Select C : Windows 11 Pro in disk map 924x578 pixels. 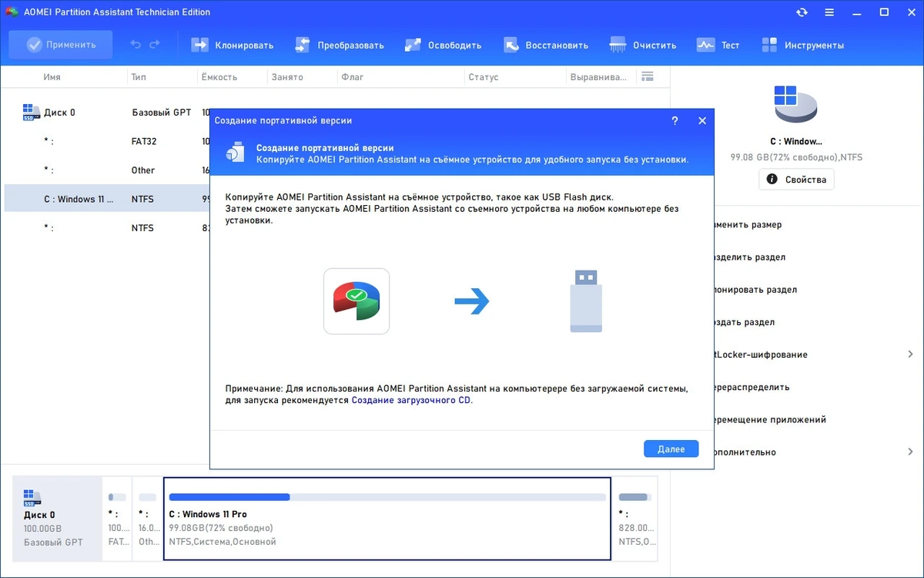point(387,519)
